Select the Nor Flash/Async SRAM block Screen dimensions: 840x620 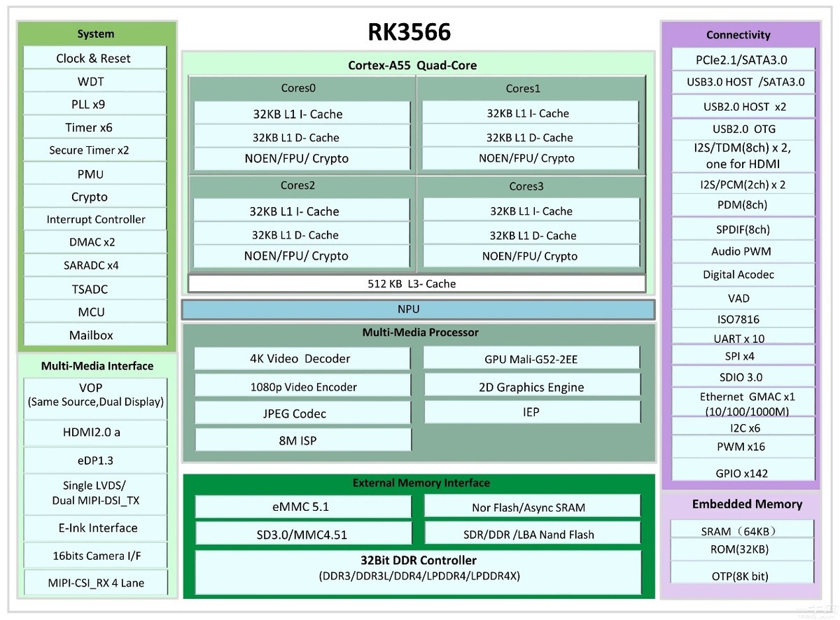(x=532, y=507)
